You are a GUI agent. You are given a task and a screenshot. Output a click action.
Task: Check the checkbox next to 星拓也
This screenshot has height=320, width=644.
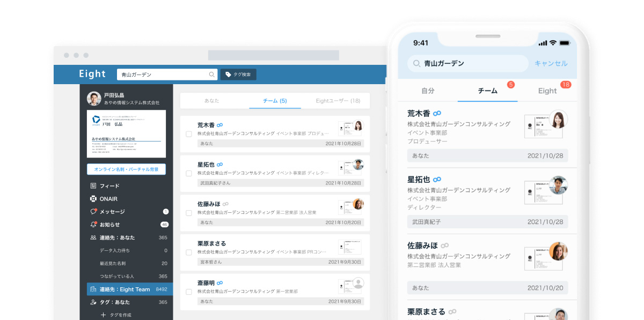[x=188, y=173]
